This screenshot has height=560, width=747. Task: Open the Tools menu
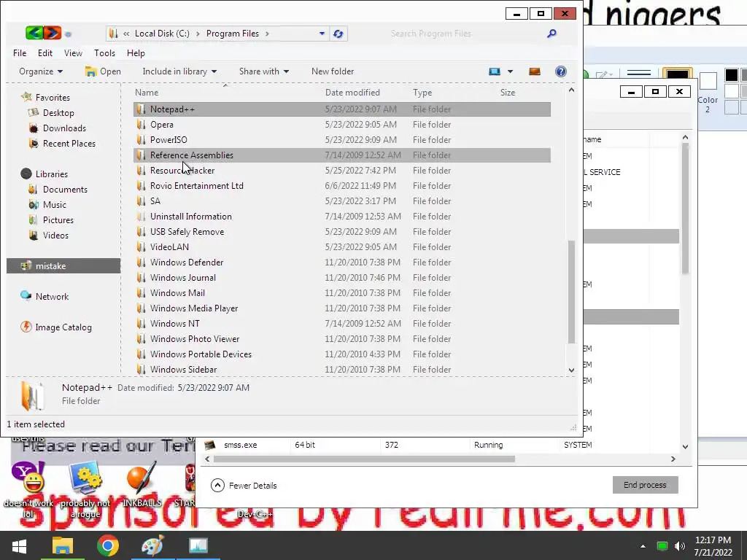(104, 52)
